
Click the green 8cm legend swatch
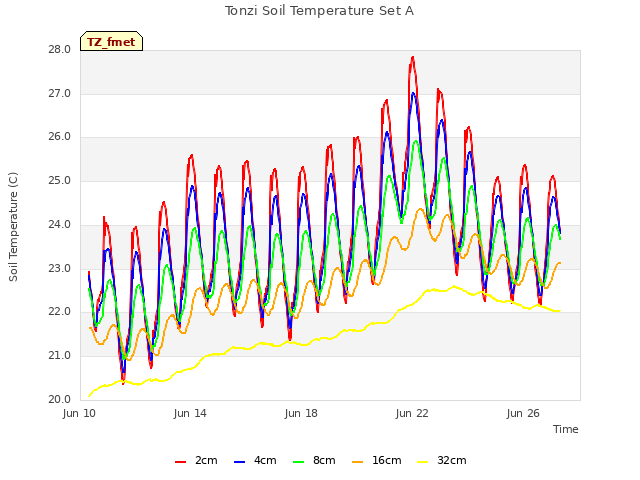click(299, 462)
